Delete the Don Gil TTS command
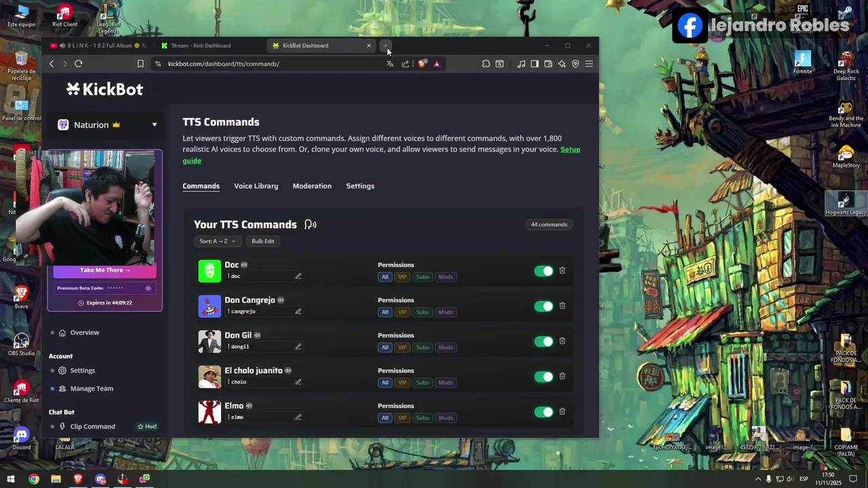 pyautogui.click(x=562, y=341)
